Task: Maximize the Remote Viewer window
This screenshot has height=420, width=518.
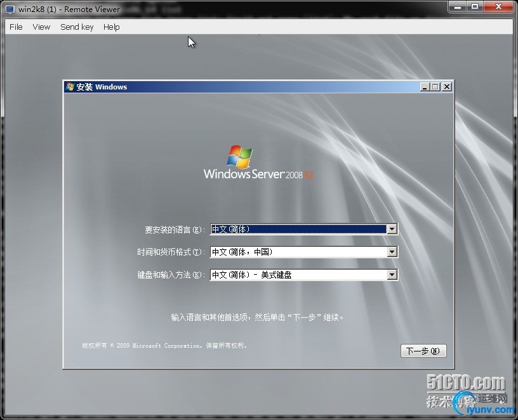Action: 475,6
